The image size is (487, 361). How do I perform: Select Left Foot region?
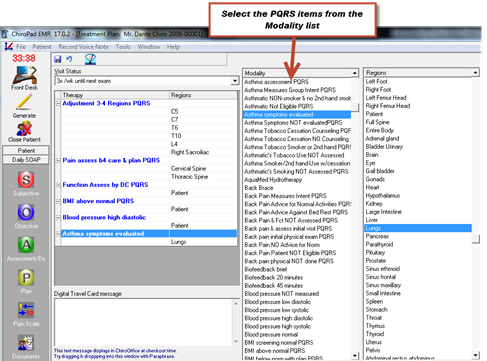pos(376,81)
